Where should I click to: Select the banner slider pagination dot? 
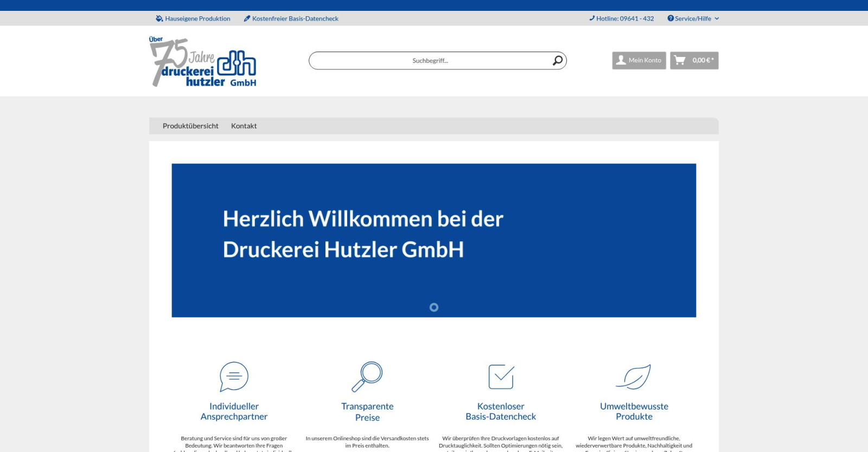click(x=434, y=307)
